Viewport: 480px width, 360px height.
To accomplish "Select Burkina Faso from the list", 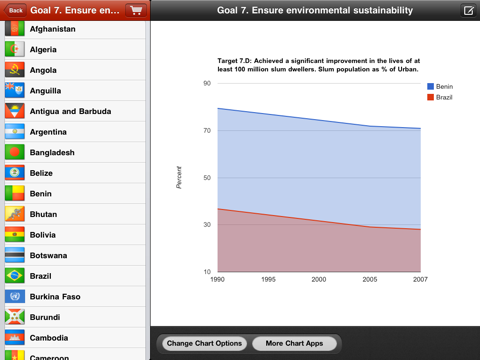I will point(75,297).
